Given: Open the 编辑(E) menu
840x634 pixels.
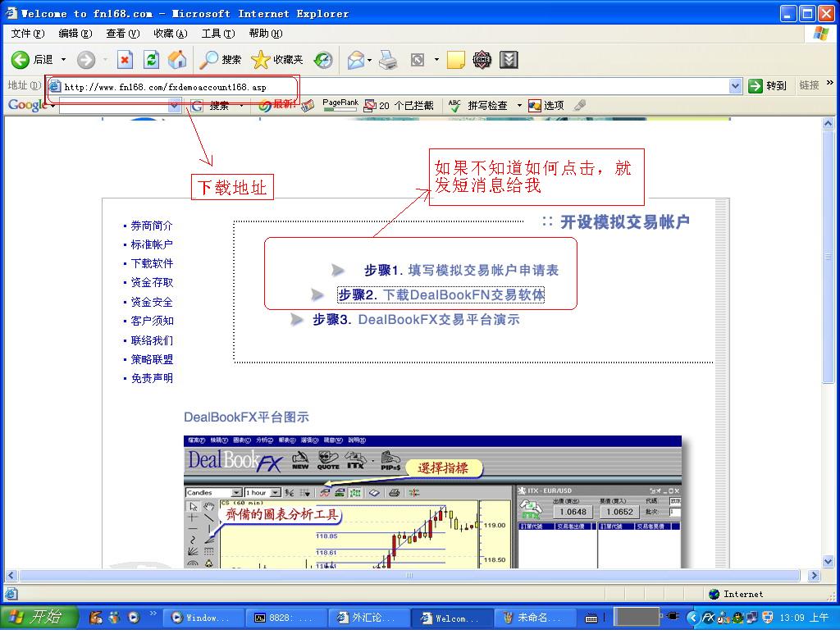Looking at the screenshot, I should [75, 33].
